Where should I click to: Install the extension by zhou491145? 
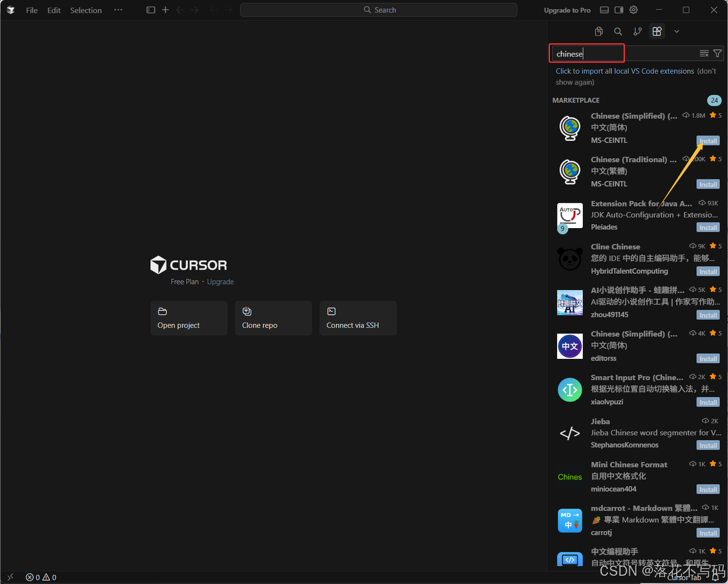708,315
